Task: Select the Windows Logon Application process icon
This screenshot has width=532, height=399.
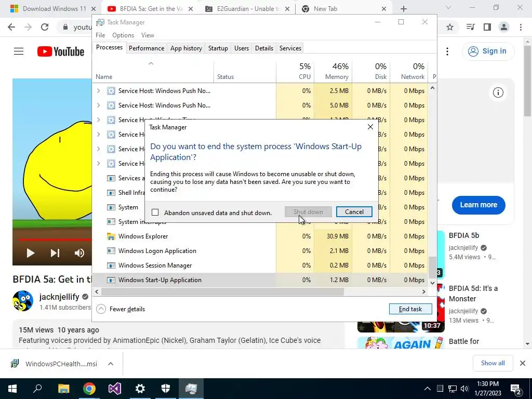Action: pos(111,251)
